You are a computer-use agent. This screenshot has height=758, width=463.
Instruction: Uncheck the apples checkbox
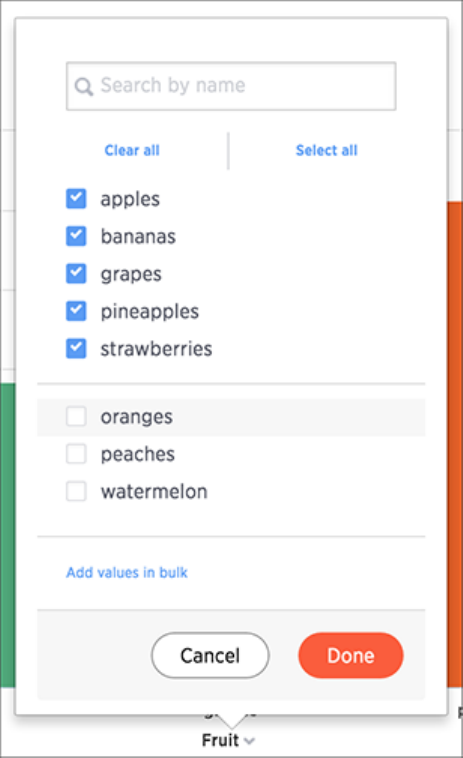pos(76,199)
